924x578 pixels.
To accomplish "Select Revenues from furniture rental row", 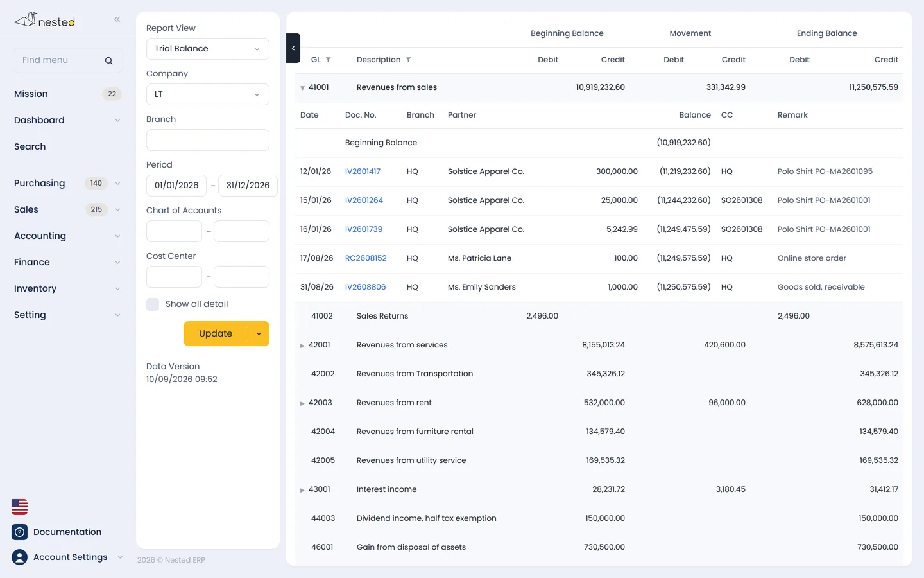I will point(599,432).
